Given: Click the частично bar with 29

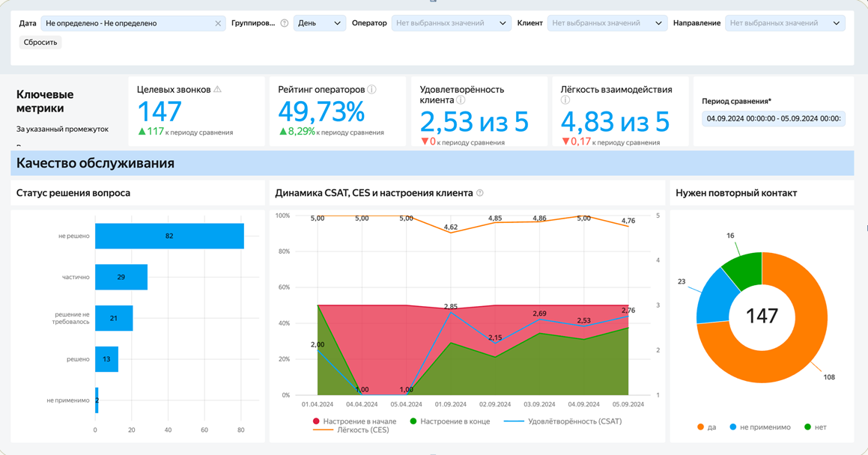Looking at the screenshot, I should (121, 277).
